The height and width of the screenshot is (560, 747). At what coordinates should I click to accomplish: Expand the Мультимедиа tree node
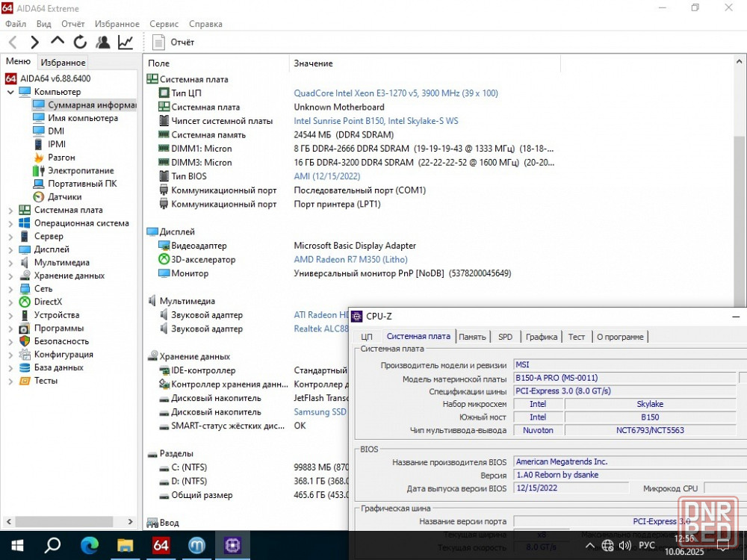(10, 262)
